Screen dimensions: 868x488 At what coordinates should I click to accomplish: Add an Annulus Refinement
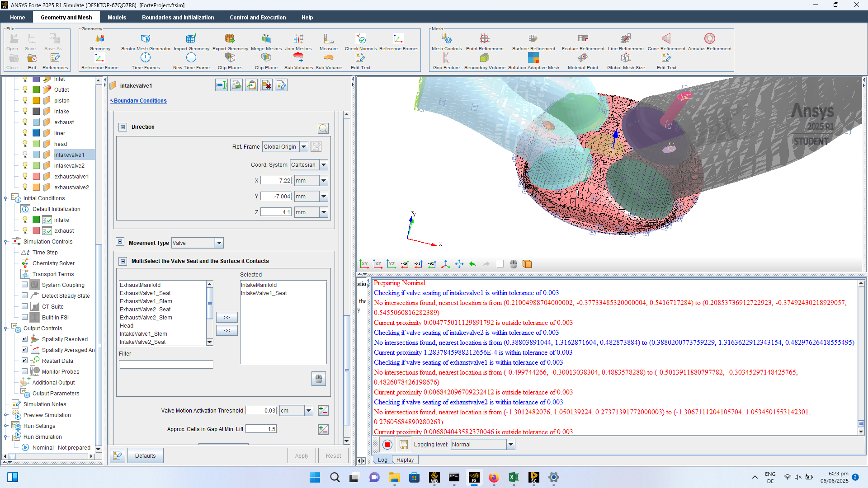click(x=710, y=42)
